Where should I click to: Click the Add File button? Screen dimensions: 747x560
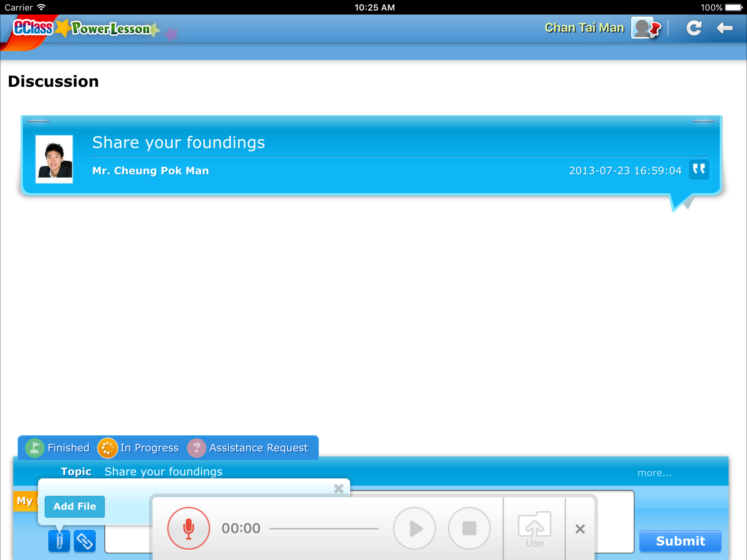75,506
